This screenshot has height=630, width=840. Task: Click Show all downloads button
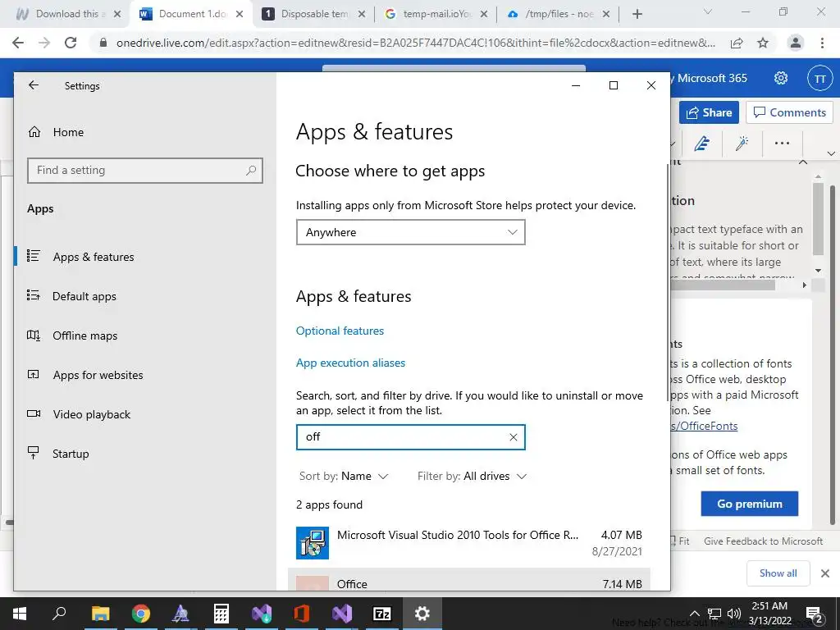778,573
